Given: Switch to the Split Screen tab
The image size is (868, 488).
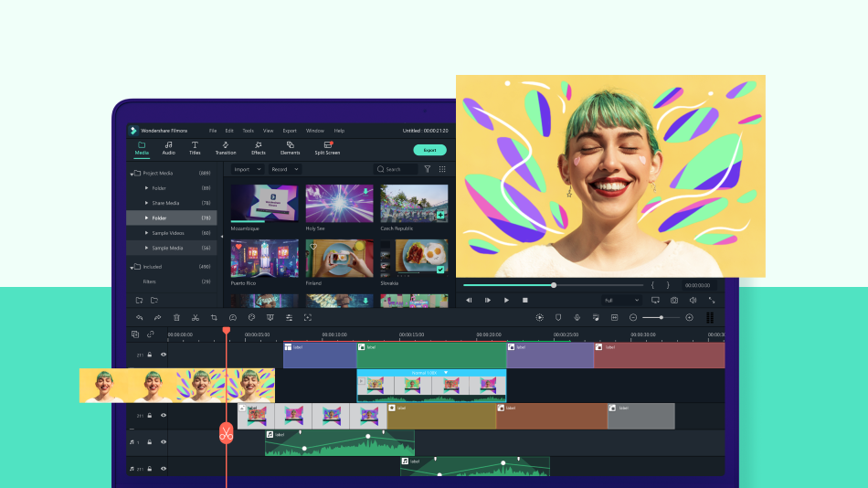Looking at the screenshot, I should coord(327,148).
